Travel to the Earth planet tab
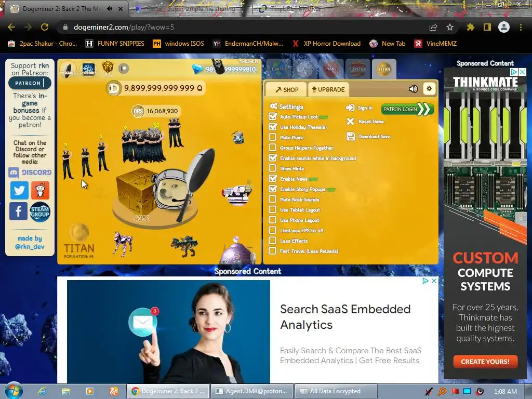Screen dimensions: 532x399 (279, 69)
